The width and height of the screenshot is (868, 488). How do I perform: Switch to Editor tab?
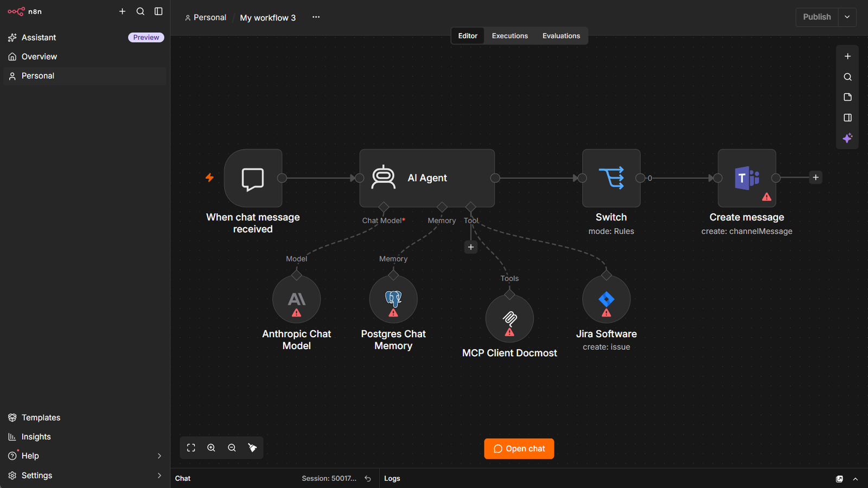click(468, 36)
